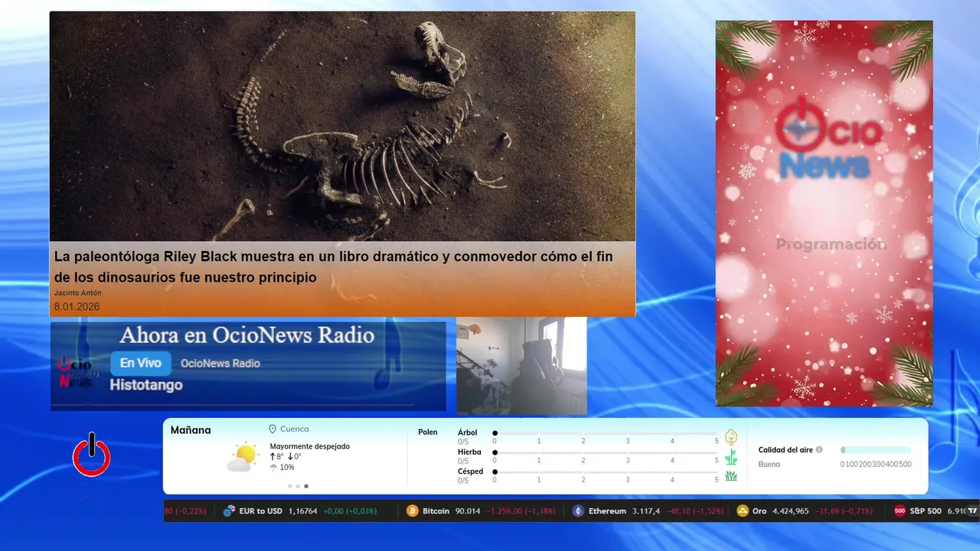Click the air quality info icon
980x551 pixels.
pyautogui.click(x=819, y=450)
